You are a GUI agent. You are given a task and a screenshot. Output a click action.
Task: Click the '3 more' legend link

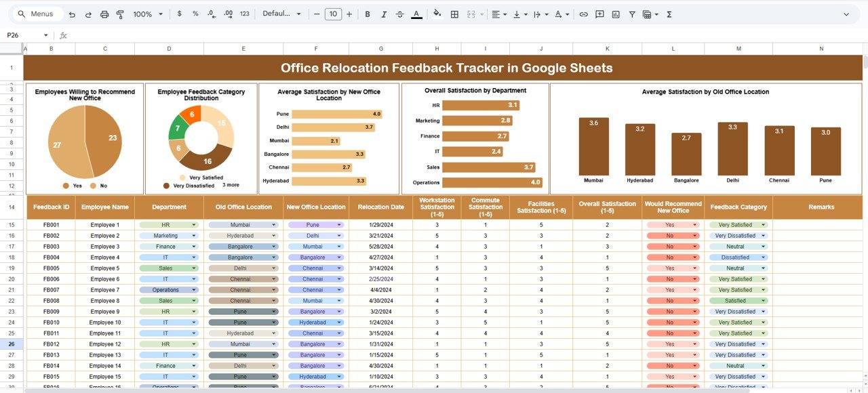[231, 185]
